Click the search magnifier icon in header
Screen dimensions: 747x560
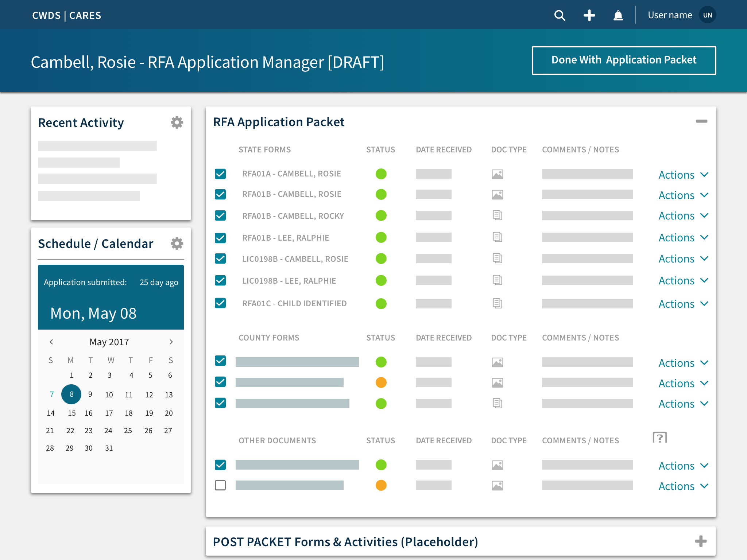(560, 15)
